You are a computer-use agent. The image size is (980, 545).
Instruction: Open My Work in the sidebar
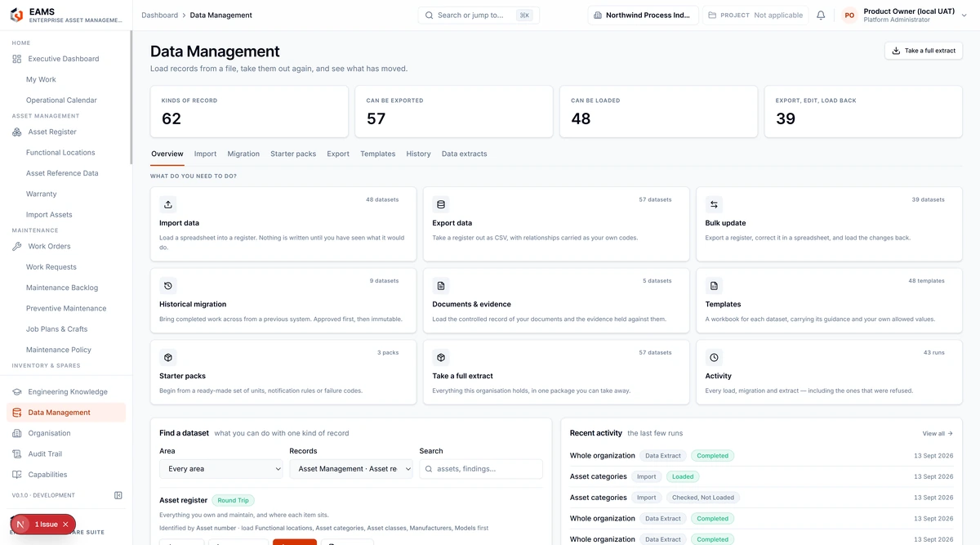pyautogui.click(x=41, y=79)
